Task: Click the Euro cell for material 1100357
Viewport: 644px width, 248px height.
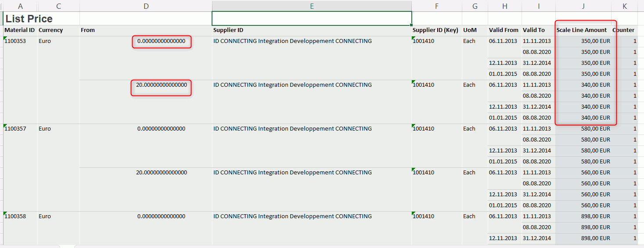Action: [45, 129]
